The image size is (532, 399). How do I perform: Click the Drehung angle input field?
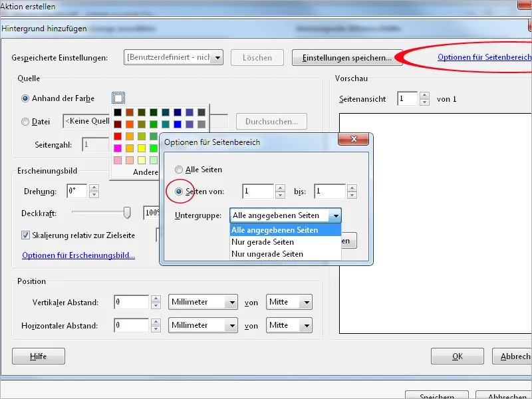coord(76,191)
